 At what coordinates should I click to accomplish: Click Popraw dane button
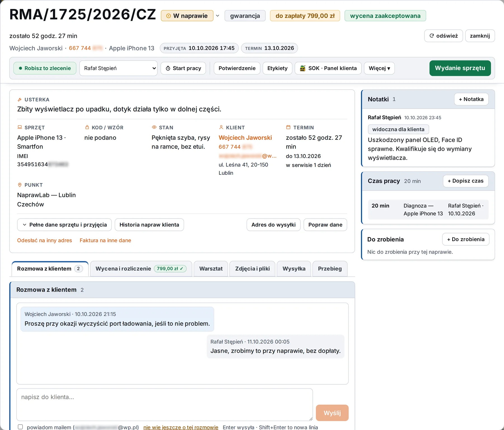point(325,225)
